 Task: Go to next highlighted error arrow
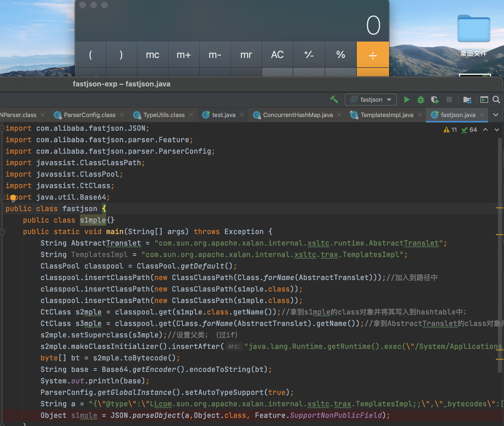coord(497,130)
